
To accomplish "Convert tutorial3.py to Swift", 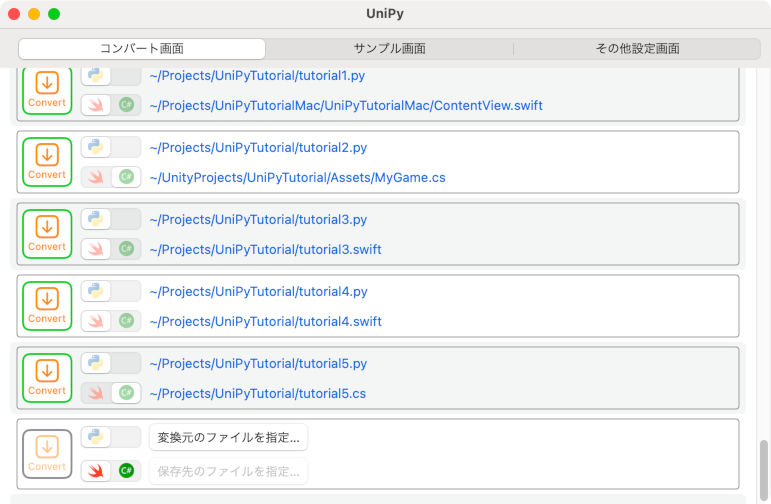I will 47,233.
